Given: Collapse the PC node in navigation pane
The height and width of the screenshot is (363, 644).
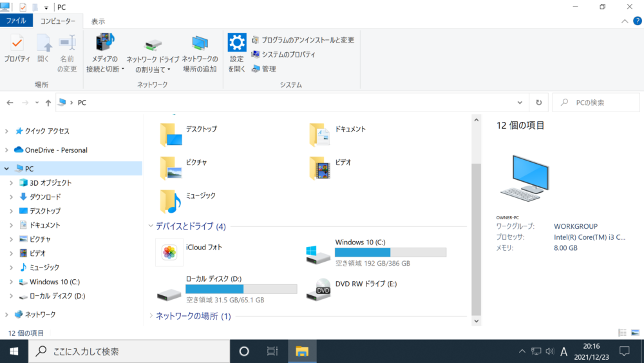Looking at the screenshot, I should click(x=6, y=168).
